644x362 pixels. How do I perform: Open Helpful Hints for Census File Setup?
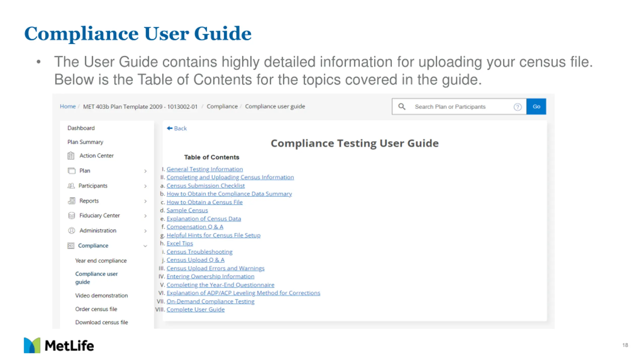213,235
